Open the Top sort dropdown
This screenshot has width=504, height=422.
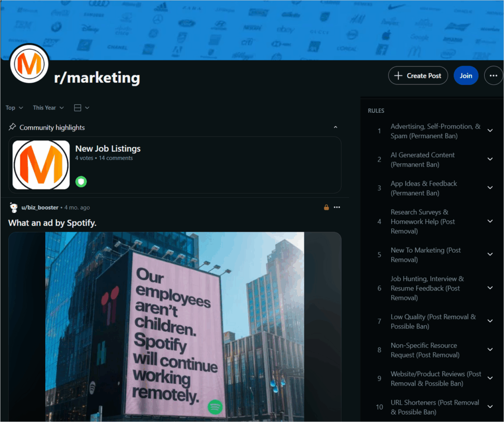tap(14, 108)
